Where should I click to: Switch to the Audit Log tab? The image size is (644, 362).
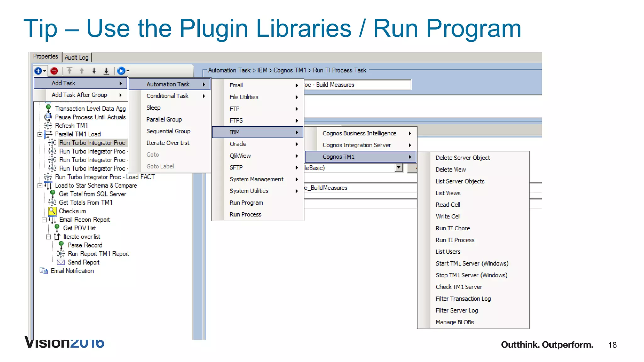coord(77,57)
